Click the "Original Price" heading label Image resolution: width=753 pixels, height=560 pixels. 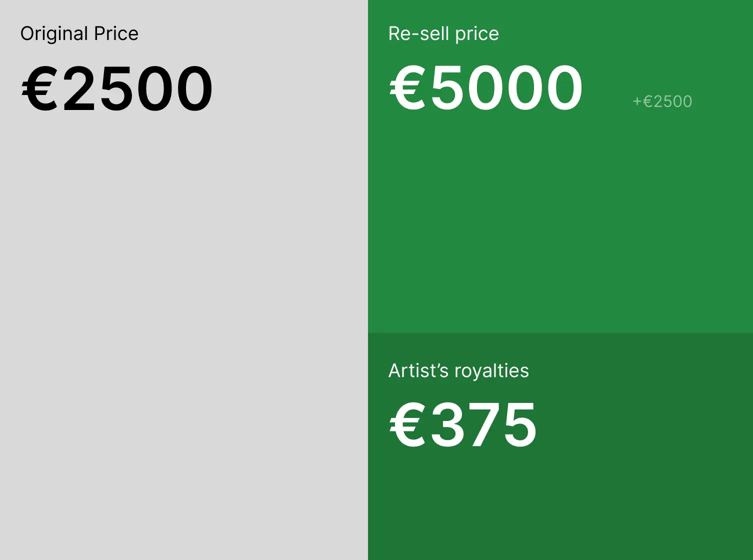click(79, 34)
